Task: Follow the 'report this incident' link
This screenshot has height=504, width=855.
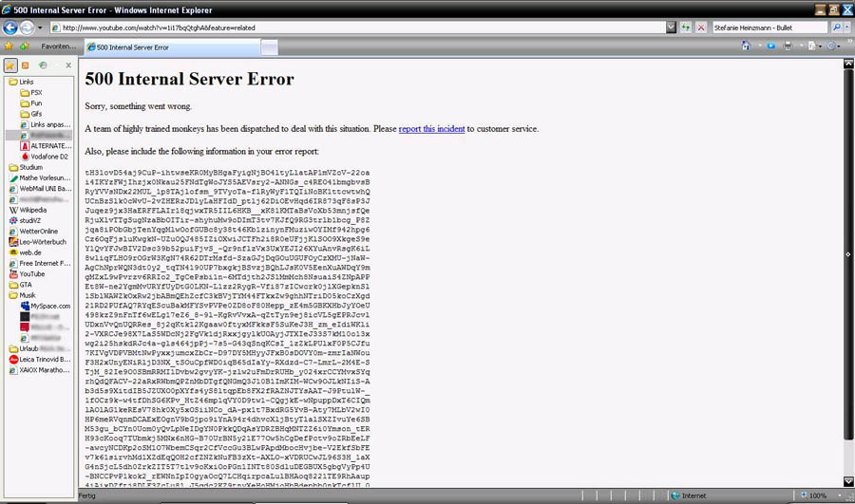Action: (431, 129)
